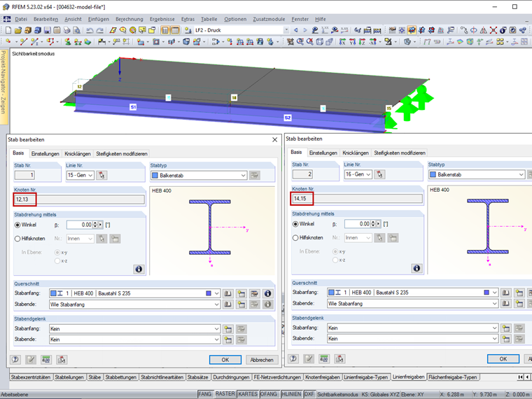
Task: Click units 0.00 icon in left dialog footer
Action: point(46,360)
